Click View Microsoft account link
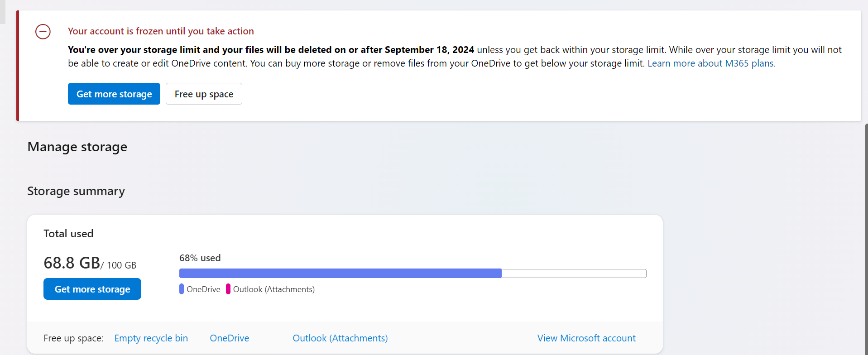The width and height of the screenshot is (868, 355). pos(586,338)
